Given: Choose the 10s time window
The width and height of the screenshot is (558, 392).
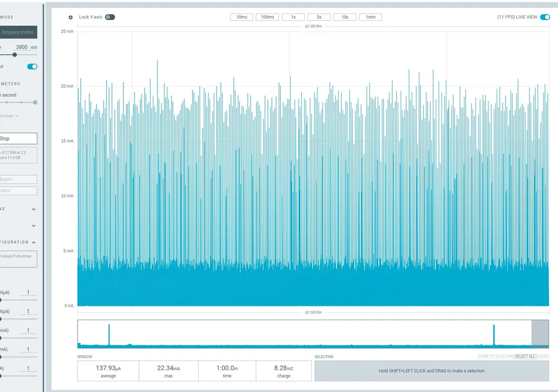Looking at the screenshot, I should click(x=345, y=17).
